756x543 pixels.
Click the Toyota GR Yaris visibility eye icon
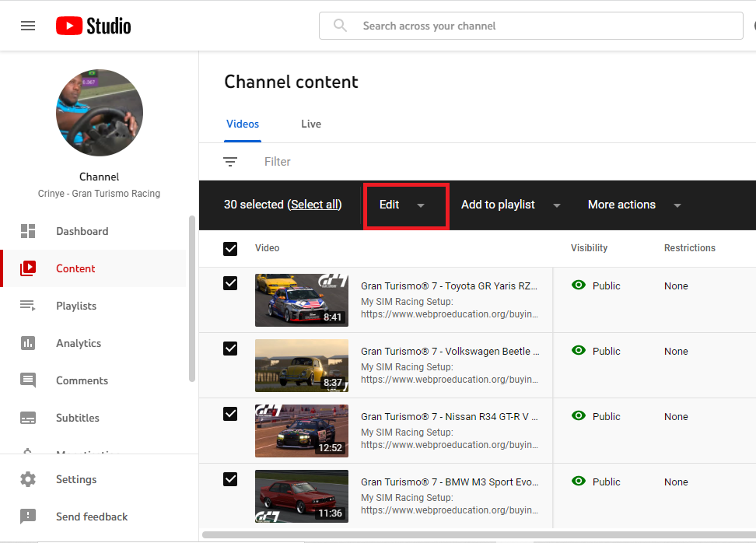[579, 285]
